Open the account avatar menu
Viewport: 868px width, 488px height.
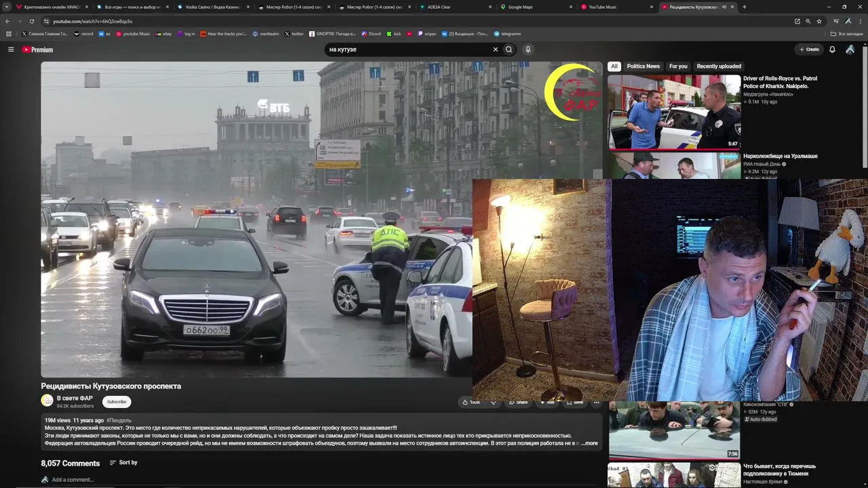[x=850, y=49]
